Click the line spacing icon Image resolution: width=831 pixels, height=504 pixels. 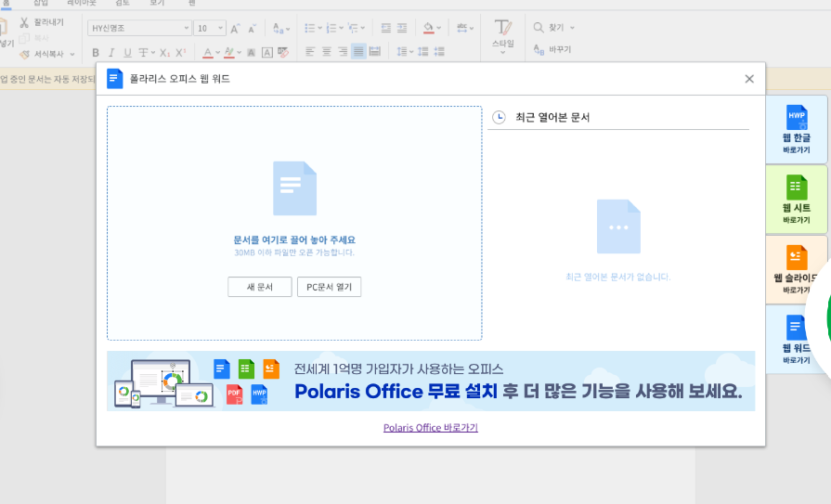402,51
